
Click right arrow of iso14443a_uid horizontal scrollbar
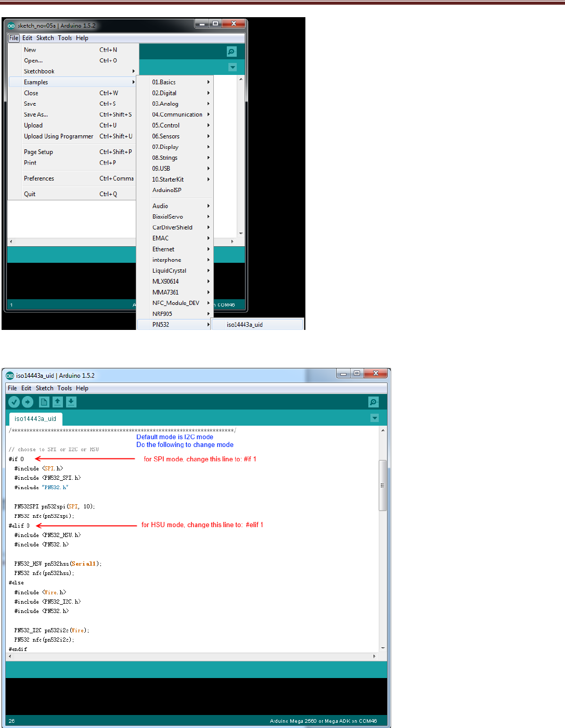click(374, 657)
